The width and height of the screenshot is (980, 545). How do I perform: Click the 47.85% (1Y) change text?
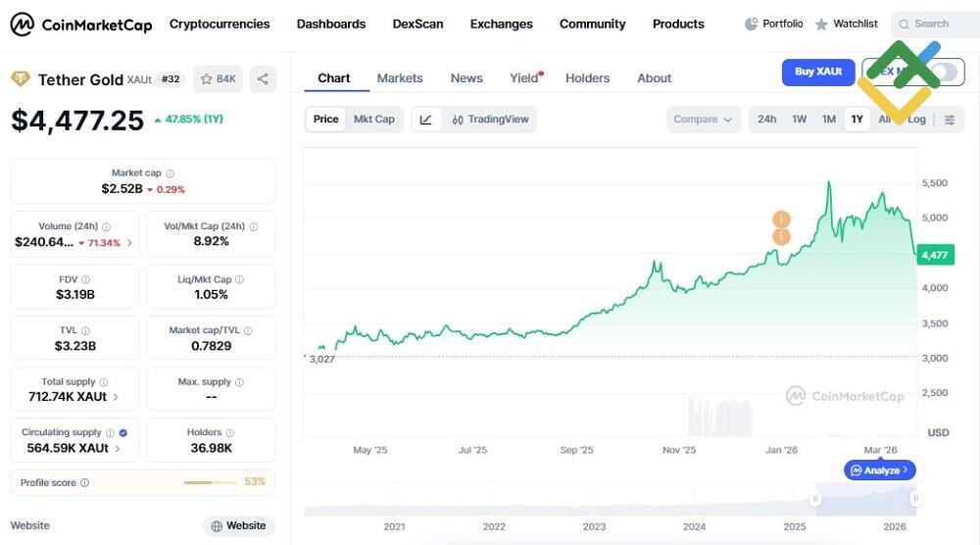(x=189, y=119)
